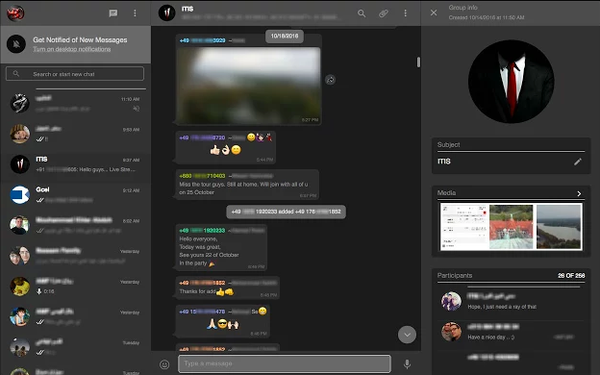Open the first chat dated Tuesday
Screen dimensions: 600x375
(75, 347)
